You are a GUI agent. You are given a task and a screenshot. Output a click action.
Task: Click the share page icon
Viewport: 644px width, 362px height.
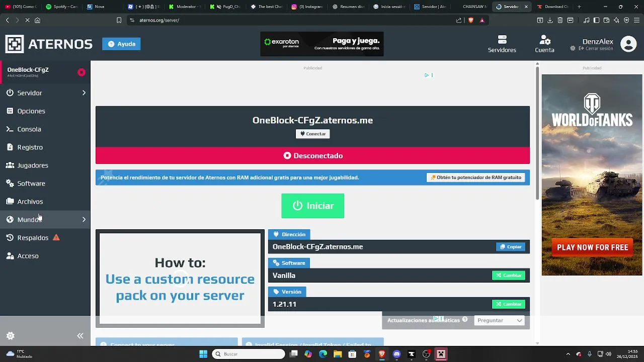(459, 20)
